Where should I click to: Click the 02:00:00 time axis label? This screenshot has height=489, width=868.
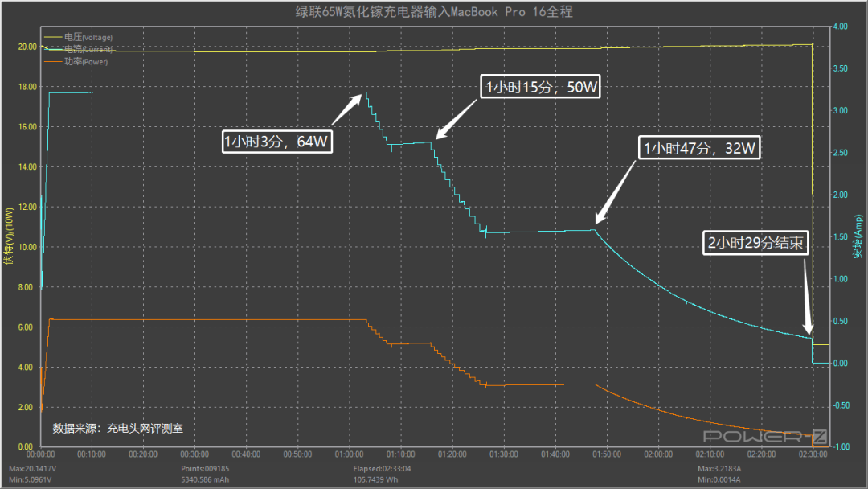658,454
